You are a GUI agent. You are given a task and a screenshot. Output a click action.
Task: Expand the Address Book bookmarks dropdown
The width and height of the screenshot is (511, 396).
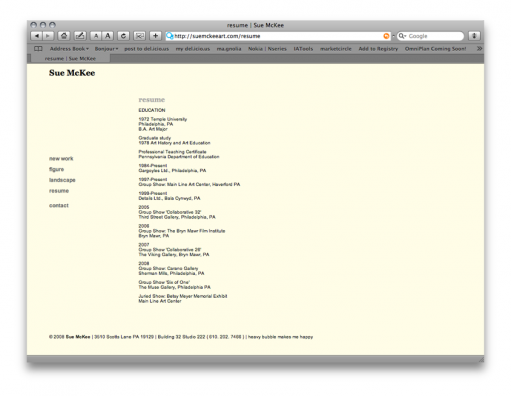[x=69, y=49]
